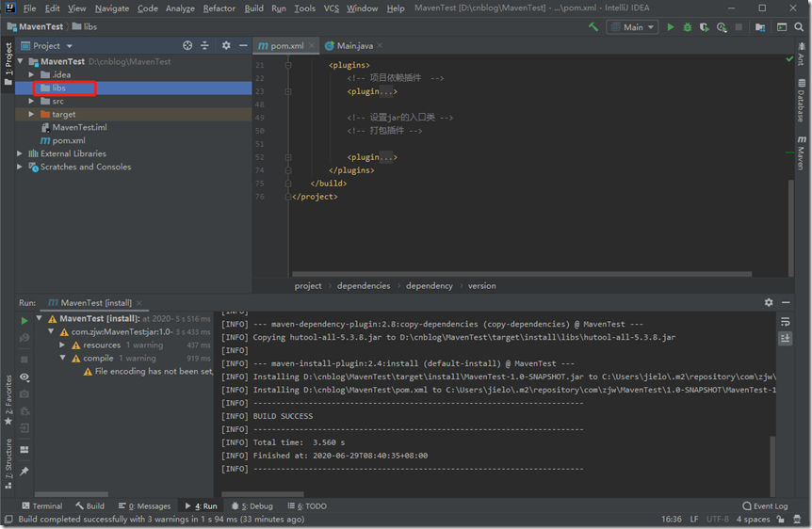Open the Navigate menu
Screen dimensions: 812x529
[112, 8]
